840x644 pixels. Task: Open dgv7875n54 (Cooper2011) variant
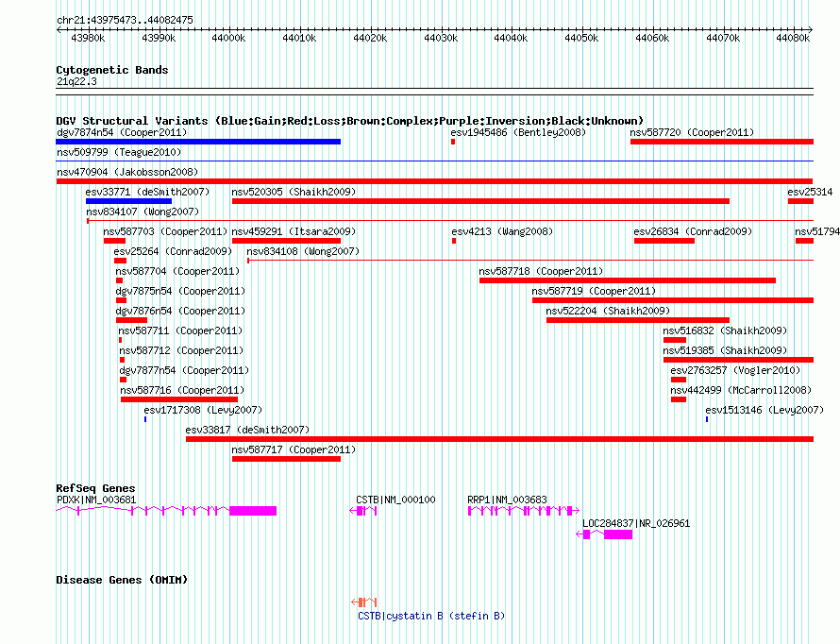tap(180, 291)
